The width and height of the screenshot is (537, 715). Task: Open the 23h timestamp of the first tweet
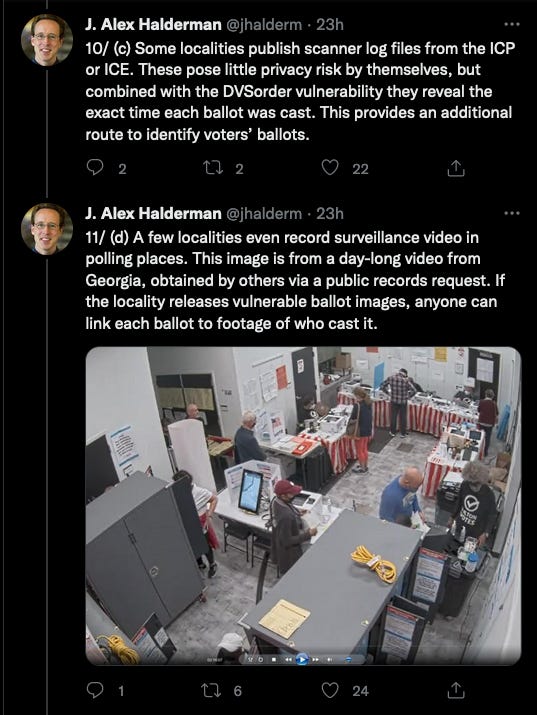[x=330, y=24]
